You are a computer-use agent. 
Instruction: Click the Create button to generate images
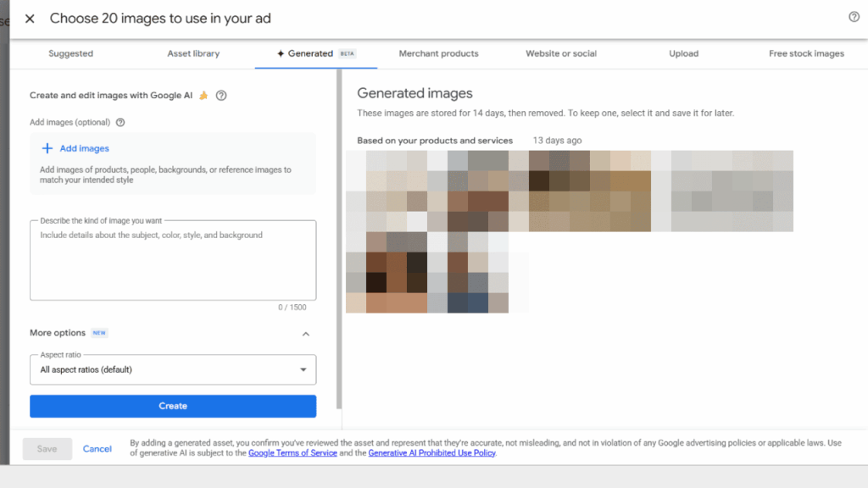pos(173,406)
